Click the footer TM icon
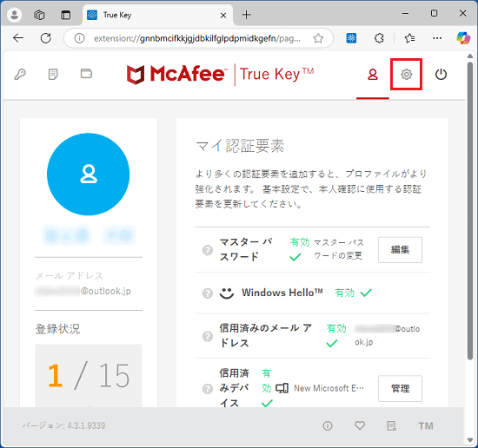Image resolution: width=478 pixels, height=448 pixels. (426, 425)
